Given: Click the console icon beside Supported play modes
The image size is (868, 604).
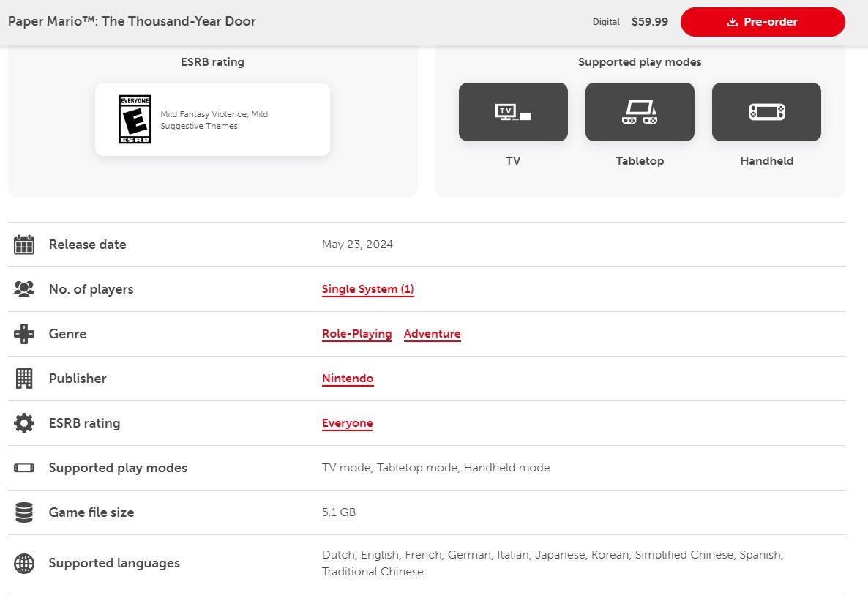Looking at the screenshot, I should (x=24, y=468).
